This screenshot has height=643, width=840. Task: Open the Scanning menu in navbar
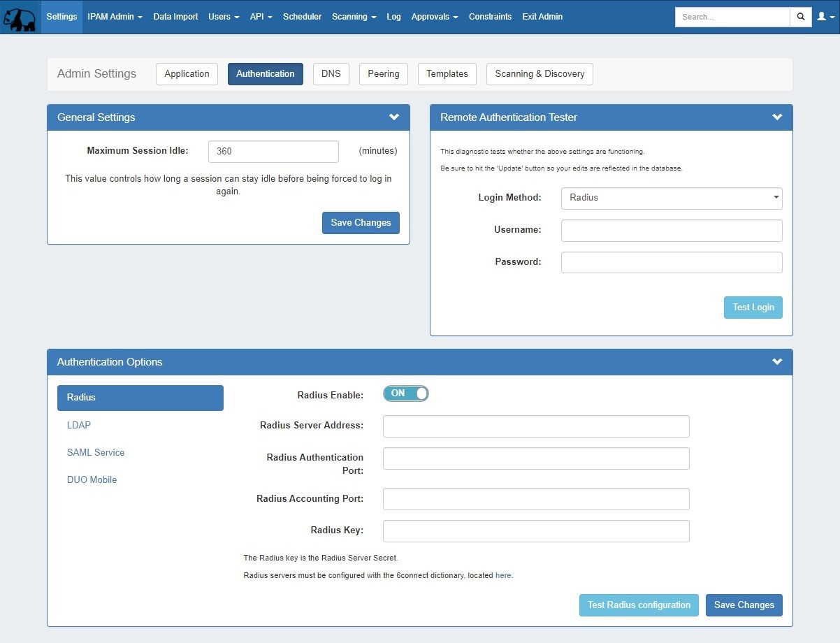(354, 17)
